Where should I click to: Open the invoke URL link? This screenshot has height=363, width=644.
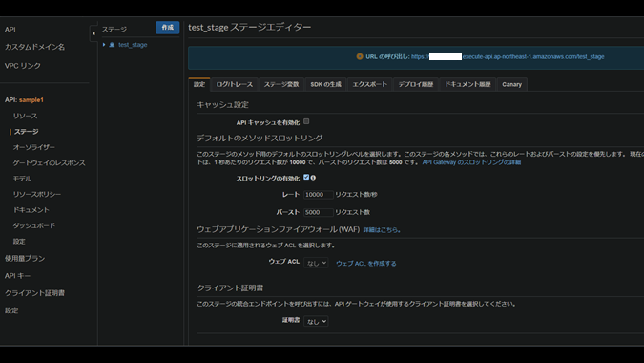tap(508, 56)
